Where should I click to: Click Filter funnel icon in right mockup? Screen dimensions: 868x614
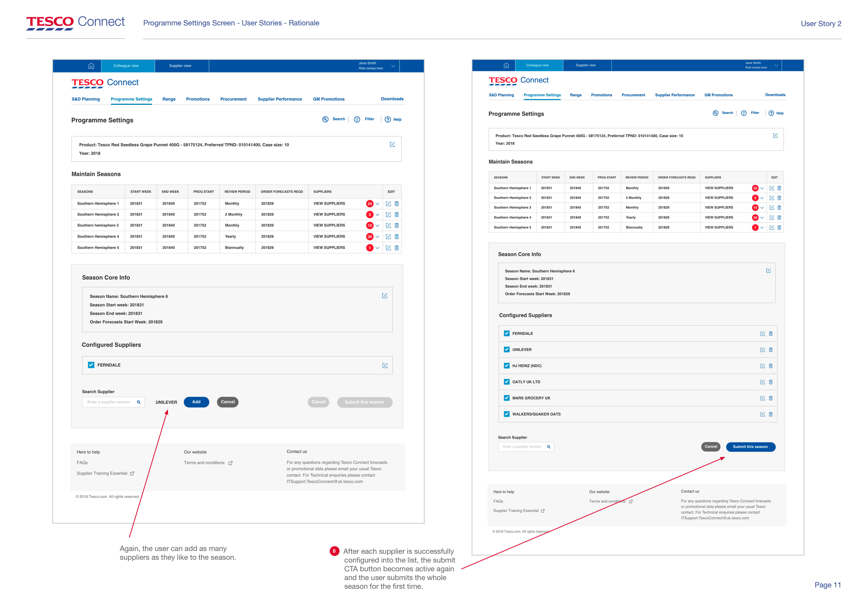[744, 113]
